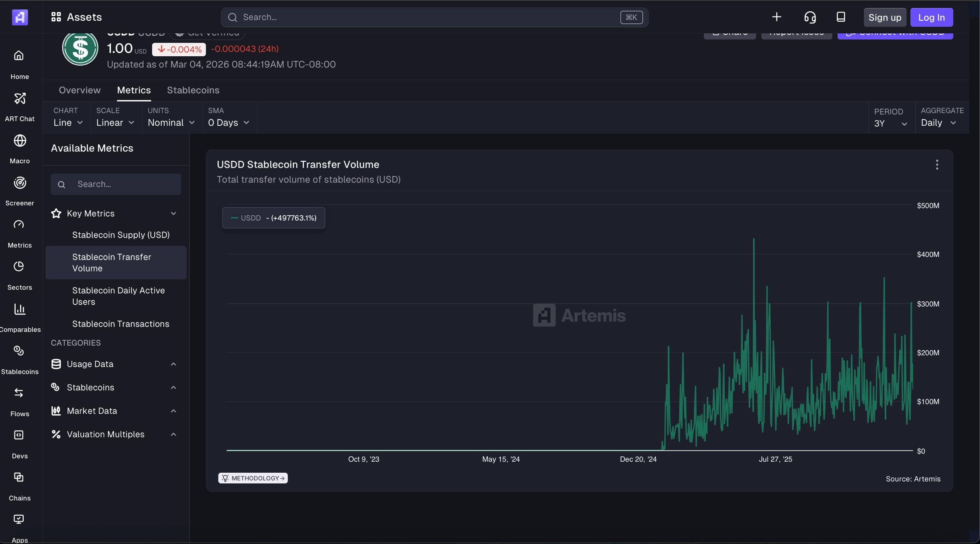Open the Screener target icon

20,183
